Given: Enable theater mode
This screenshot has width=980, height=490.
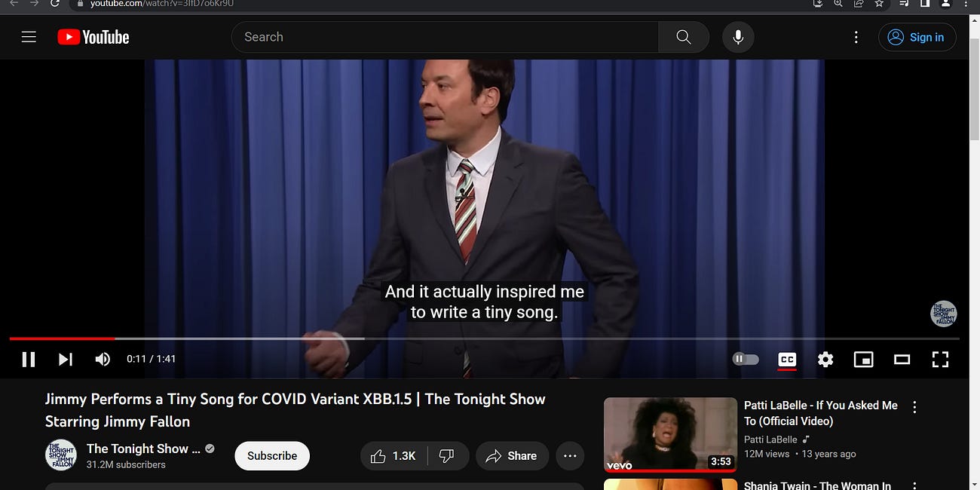Looking at the screenshot, I should tap(902, 360).
